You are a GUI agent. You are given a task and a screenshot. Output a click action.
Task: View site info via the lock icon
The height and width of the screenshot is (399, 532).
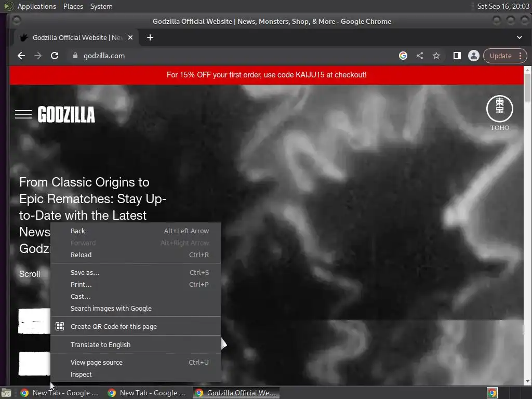75,56
